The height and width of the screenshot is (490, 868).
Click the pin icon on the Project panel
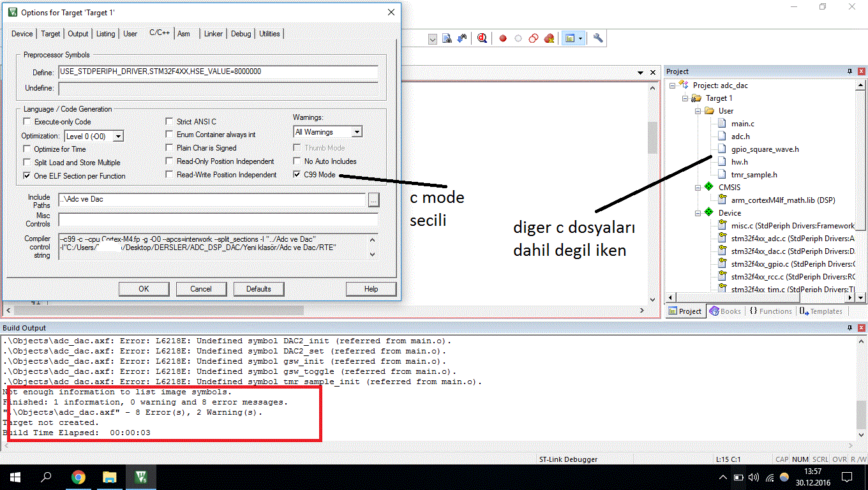tap(849, 71)
